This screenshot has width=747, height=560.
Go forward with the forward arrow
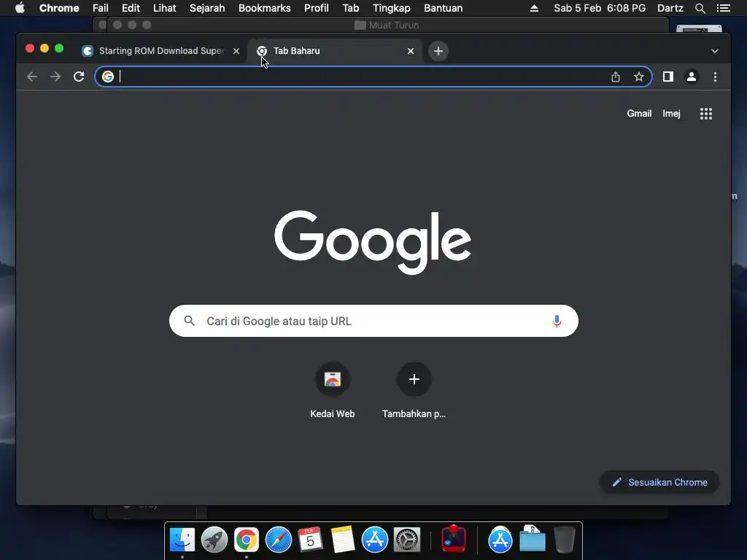tap(55, 77)
